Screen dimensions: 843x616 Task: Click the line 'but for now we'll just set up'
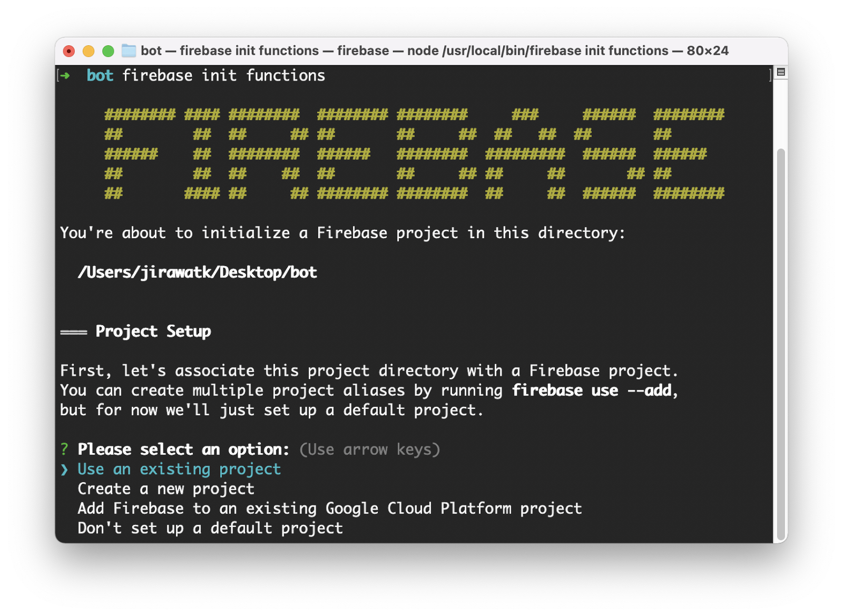coord(271,410)
